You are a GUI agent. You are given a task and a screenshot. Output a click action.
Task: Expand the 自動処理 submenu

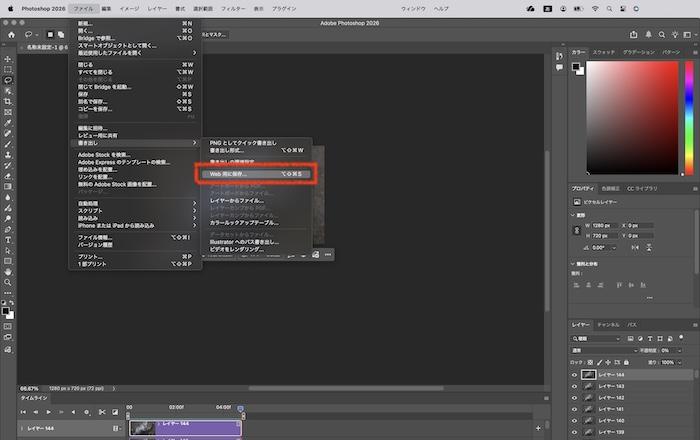click(x=136, y=203)
